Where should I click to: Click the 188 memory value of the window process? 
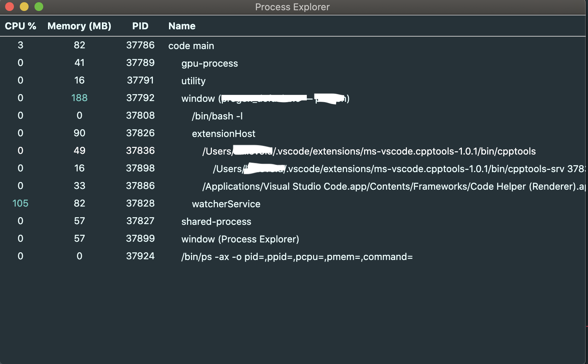tap(79, 98)
